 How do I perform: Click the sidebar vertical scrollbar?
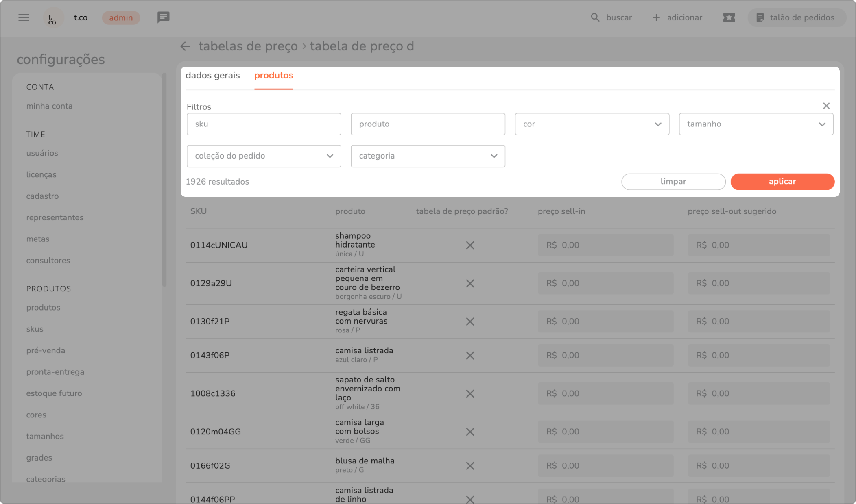tap(164, 179)
